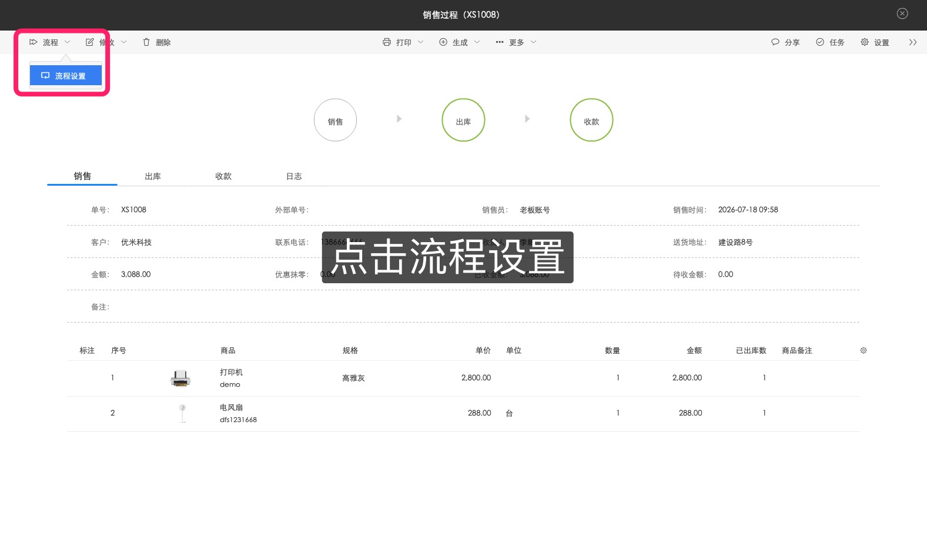The width and height of the screenshot is (927, 560).
Task: Click the 出库 process step circle
Action: point(463,120)
